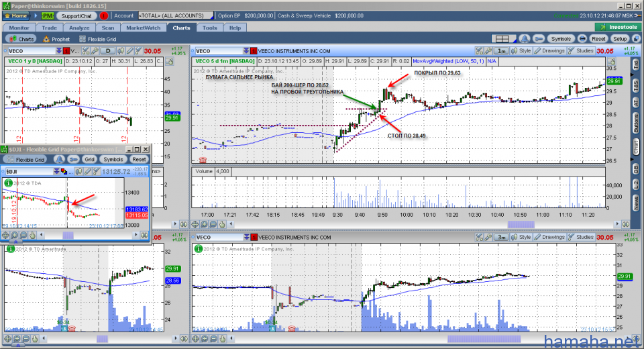Viewport: 644px width, 349px height.
Task: Click the wrench settings icon on 1m chart
Action: point(488,51)
